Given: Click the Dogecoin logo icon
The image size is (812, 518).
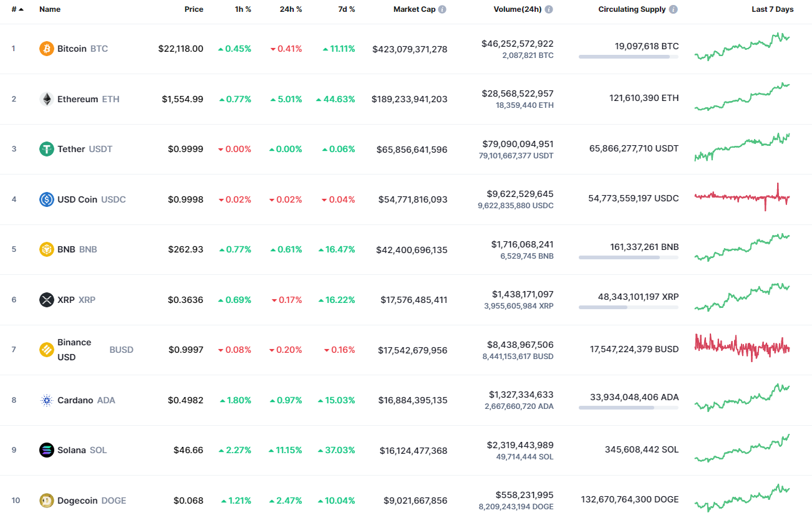Looking at the screenshot, I should click(x=46, y=500).
